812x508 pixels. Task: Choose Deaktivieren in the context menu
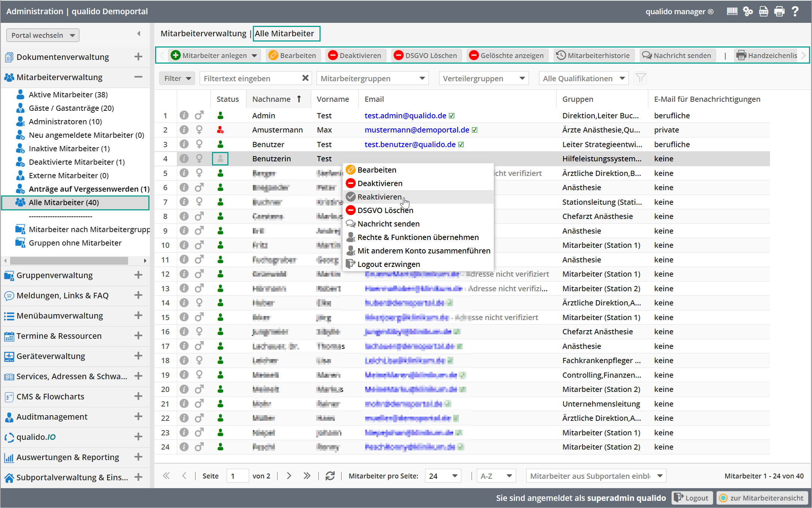[418, 183]
